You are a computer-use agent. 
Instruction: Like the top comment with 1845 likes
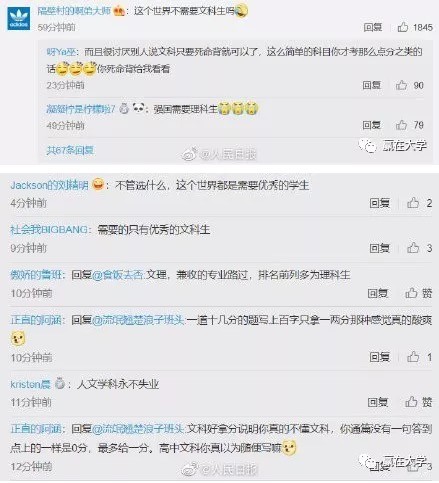coord(403,27)
